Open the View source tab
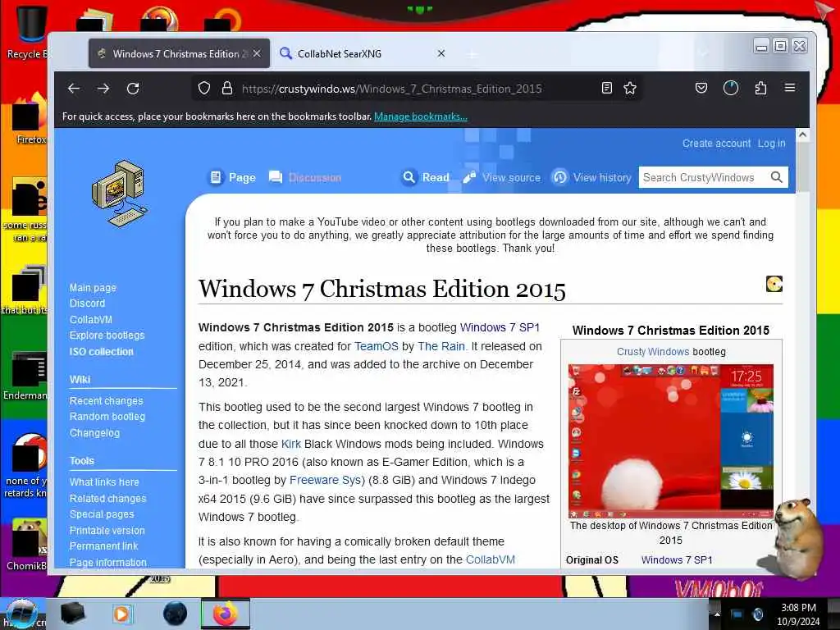The image size is (840, 630). click(x=501, y=177)
